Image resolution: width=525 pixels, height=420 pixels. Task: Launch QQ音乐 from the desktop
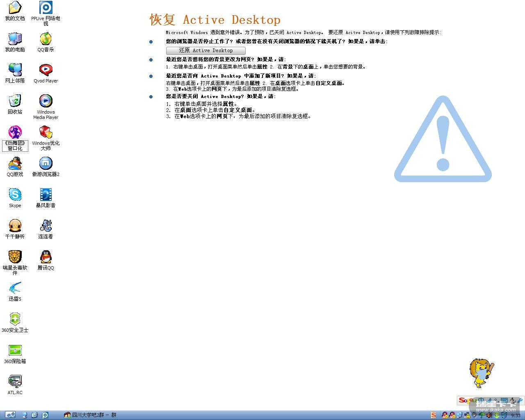46,42
